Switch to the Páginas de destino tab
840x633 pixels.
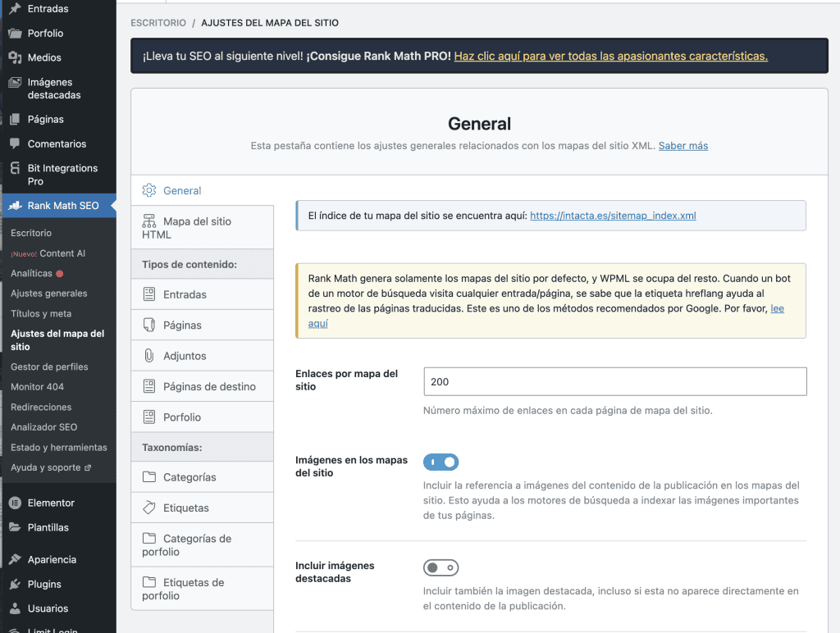click(x=209, y=386)
